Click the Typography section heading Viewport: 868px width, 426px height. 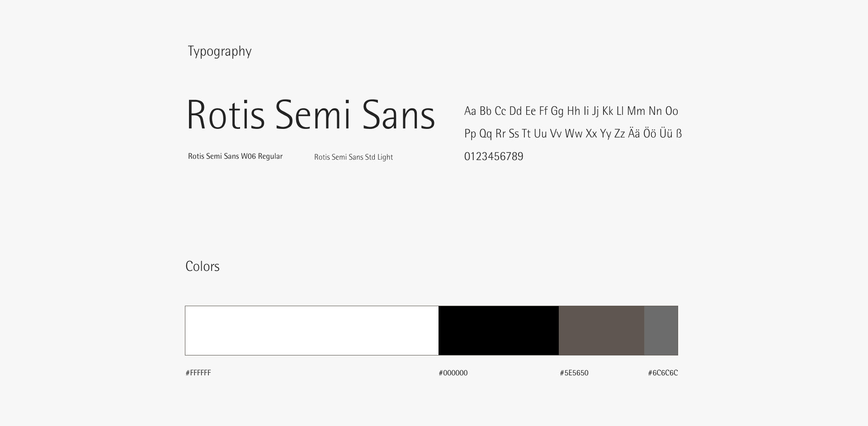tap(220, 52)
